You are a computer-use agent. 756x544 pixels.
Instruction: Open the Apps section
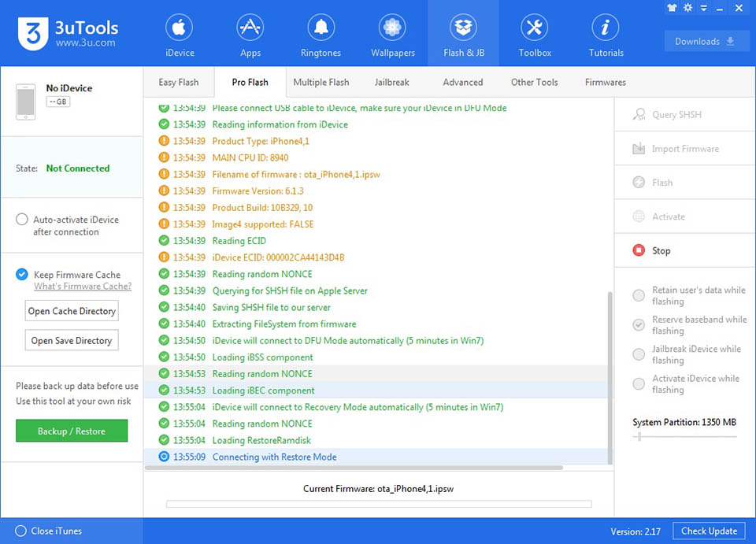pyautogui.click(x=250, y=35)
